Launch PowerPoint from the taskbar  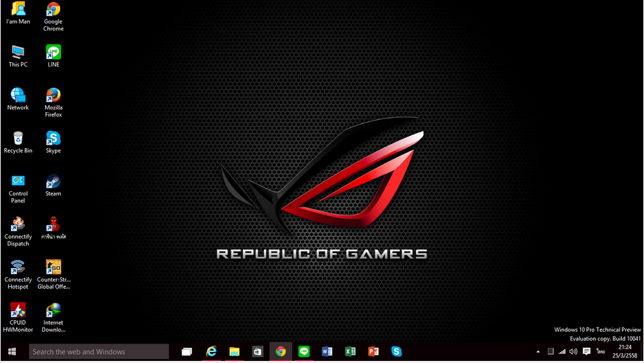[x=373, y=351]
